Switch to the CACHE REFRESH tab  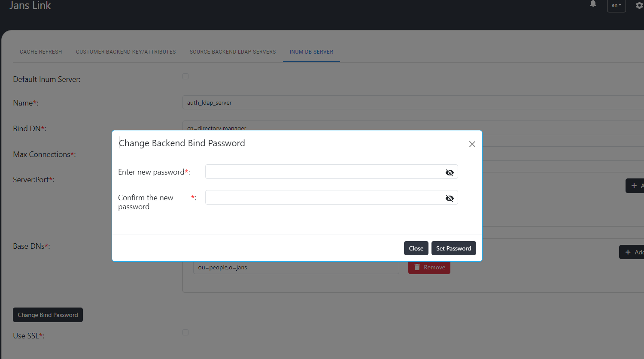point(41,51)
